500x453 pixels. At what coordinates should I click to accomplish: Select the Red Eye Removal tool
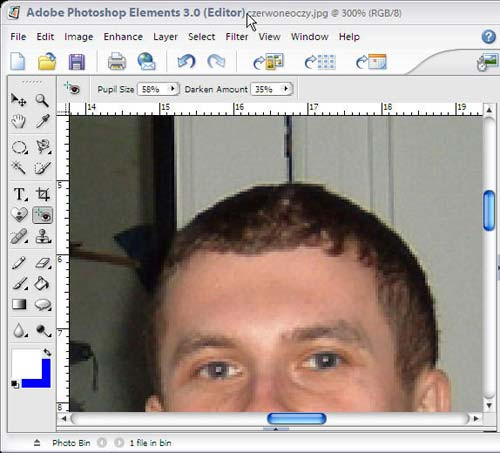coord(42,215)
